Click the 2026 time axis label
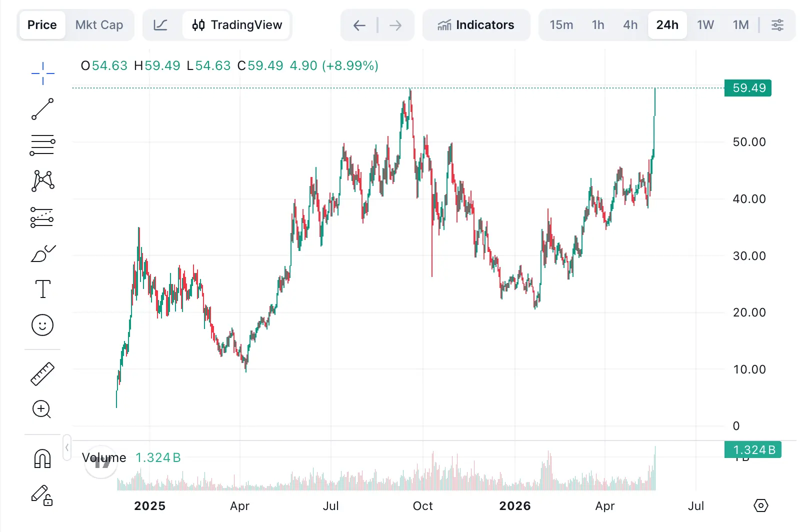809x532 pixels. pyautogui.click(x=515, y=506)
